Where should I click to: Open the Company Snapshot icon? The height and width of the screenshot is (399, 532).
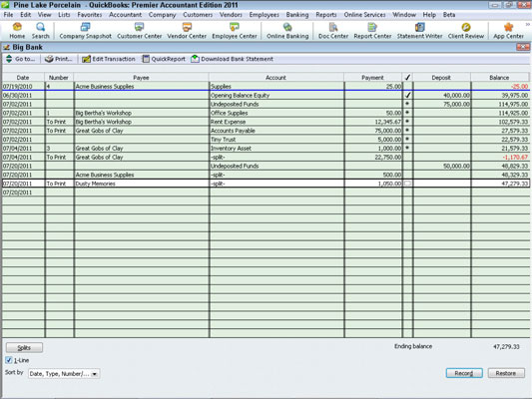click(x=85, y=27)
